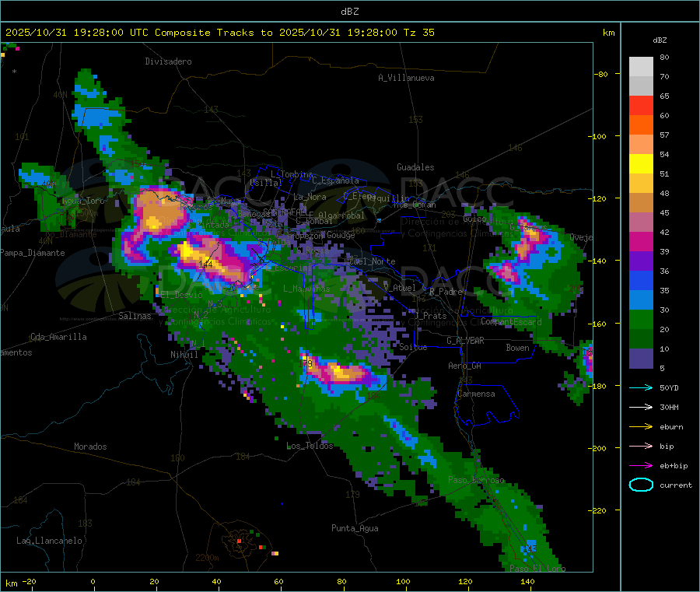This screenshot has height=592, width=700.
Task: Click the 'Tz 35' threshold text
Action: click(419, 33)
